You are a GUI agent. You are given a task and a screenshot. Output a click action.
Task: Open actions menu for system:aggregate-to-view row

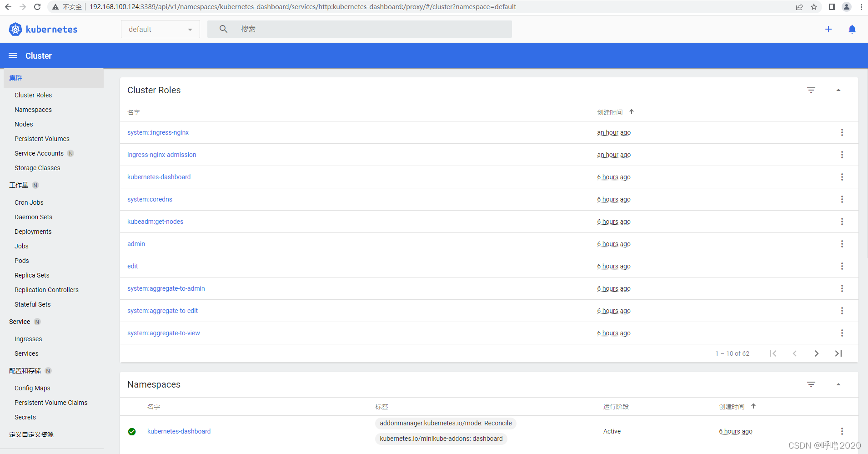click(x=842, y=333)
